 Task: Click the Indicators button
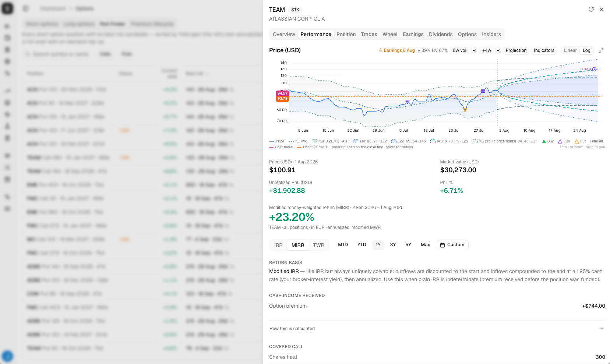point(544,50)
